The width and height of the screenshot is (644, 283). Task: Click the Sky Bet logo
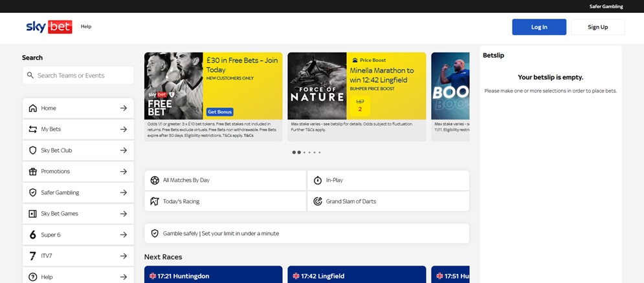(x=49, y=26)
